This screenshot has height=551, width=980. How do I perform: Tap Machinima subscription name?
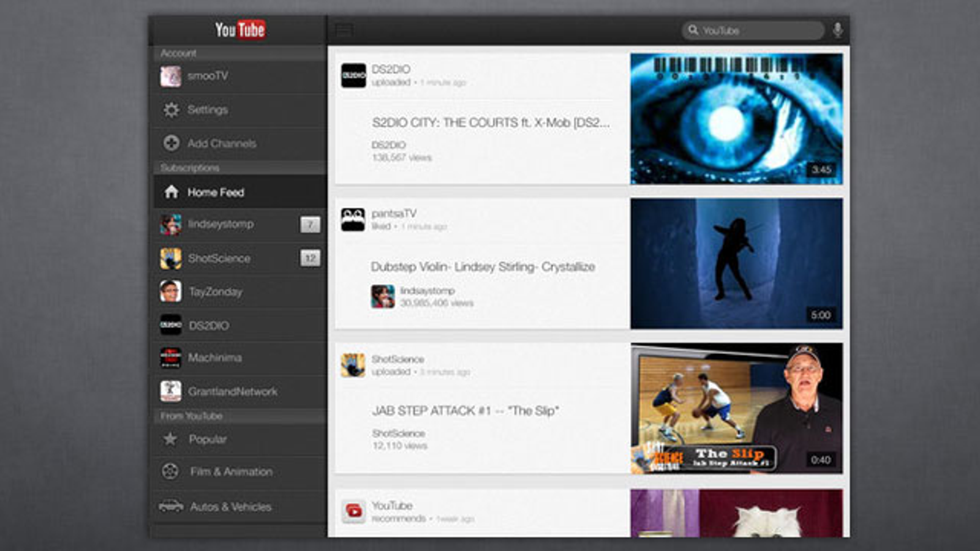(x=214, y=358)
